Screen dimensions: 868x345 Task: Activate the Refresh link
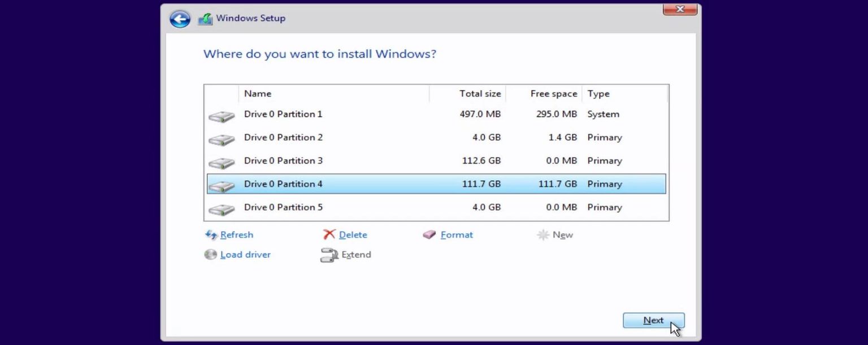click(237, 235)
